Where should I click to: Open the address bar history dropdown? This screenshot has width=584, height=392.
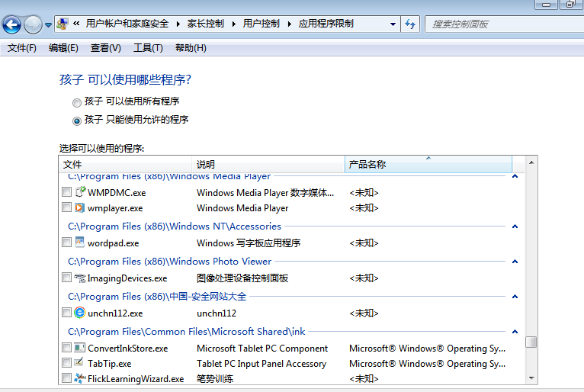393,24
